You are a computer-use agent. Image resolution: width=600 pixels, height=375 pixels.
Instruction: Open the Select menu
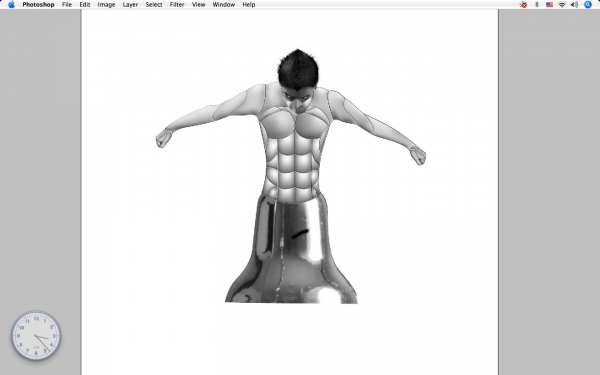pos(154,5)
